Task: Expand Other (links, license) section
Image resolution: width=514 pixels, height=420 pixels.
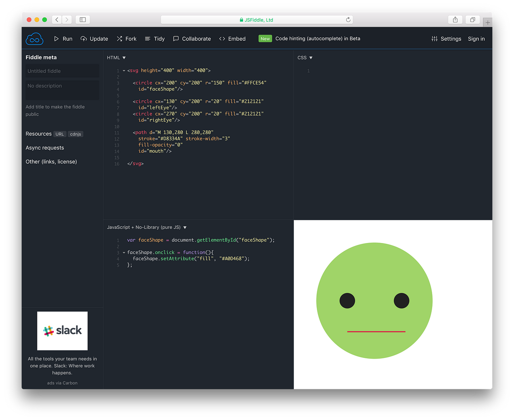Action: [x=51, y=162]
